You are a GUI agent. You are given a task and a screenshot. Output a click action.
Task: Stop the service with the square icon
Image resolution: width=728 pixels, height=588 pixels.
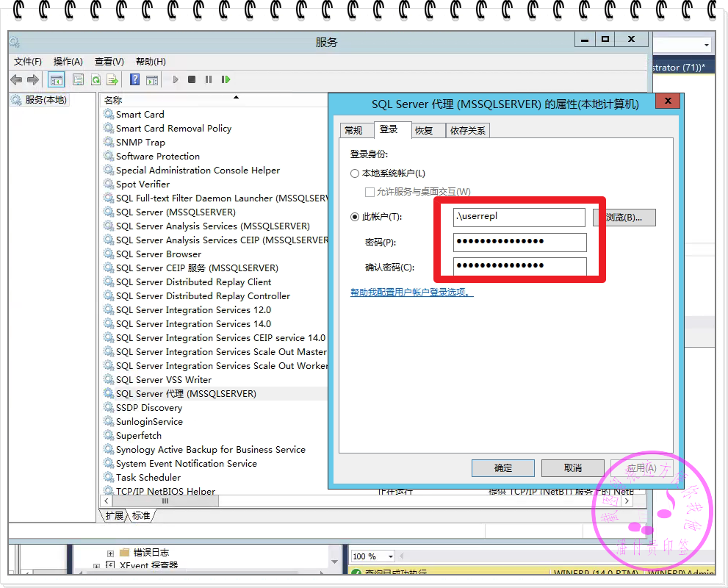191,79
